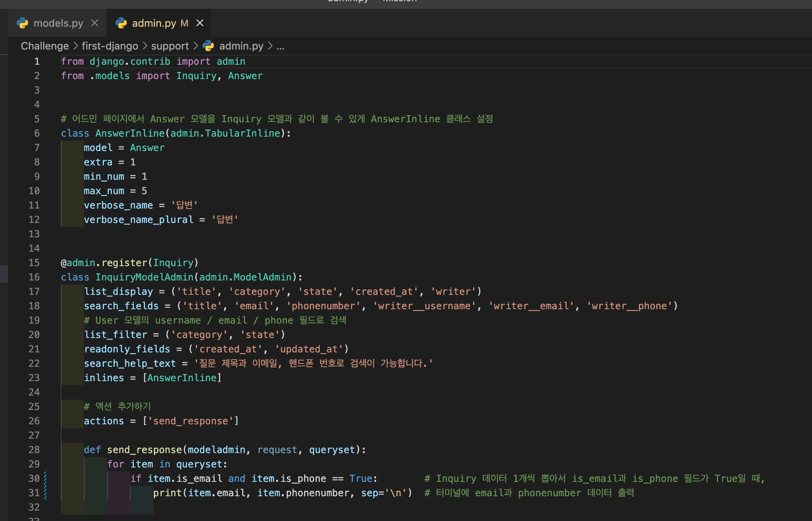Viewport: 812px width, 521px height.
Task: Click 'django.contrib' on line 1
Action: 130,62
